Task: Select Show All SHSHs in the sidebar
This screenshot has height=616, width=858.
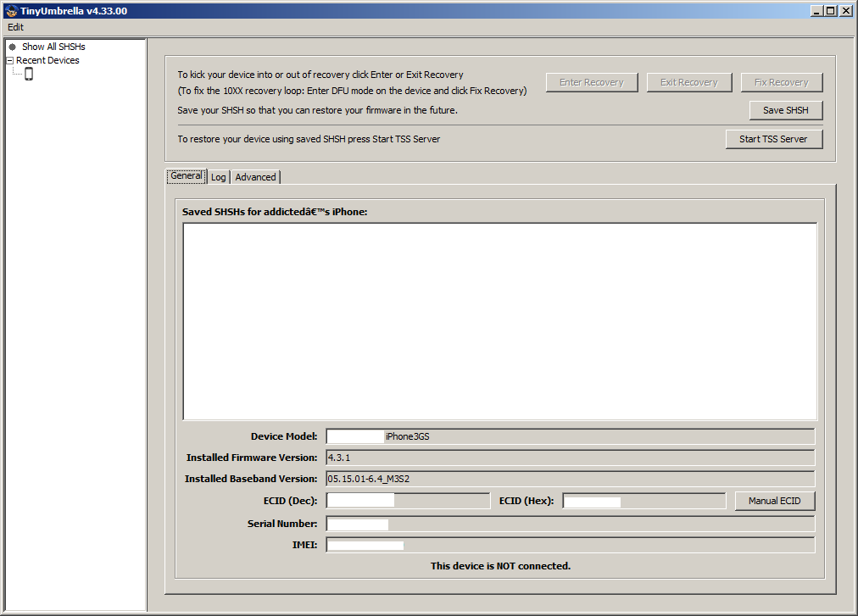Action: (x=53, y=47)
